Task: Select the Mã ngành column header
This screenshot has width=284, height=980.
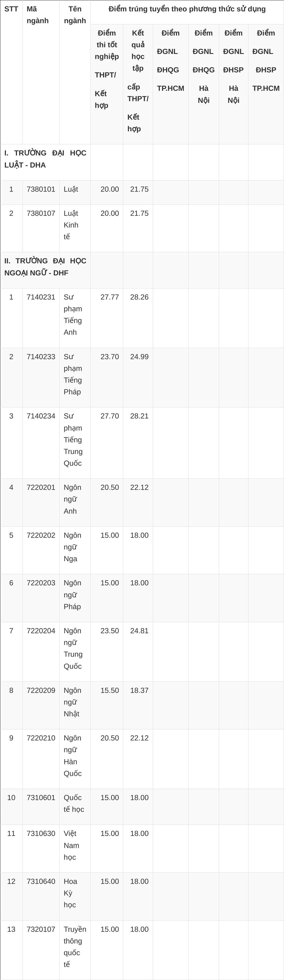Action: coord(38,15)
